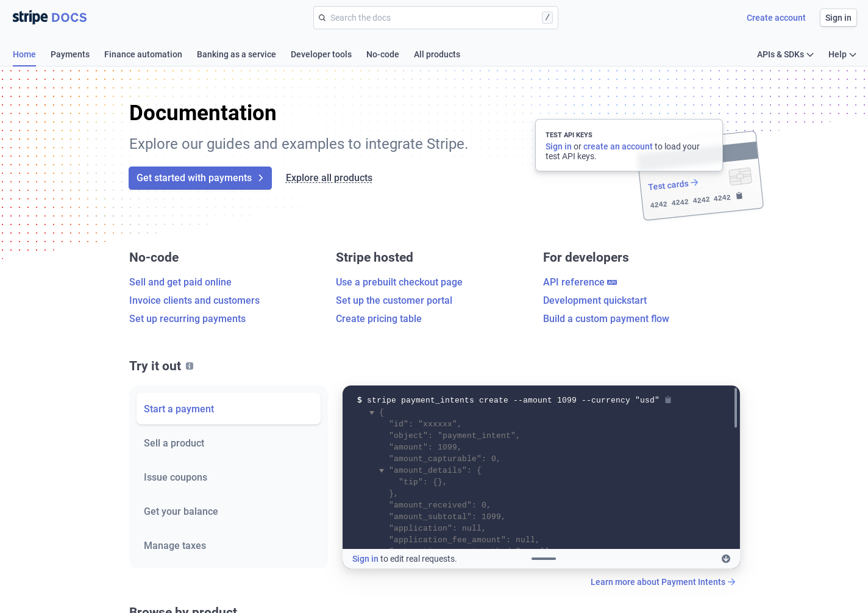This screenshot has width=868, height=613.
Task: Open the Explore all products link
Action: [x=329, y=178]
